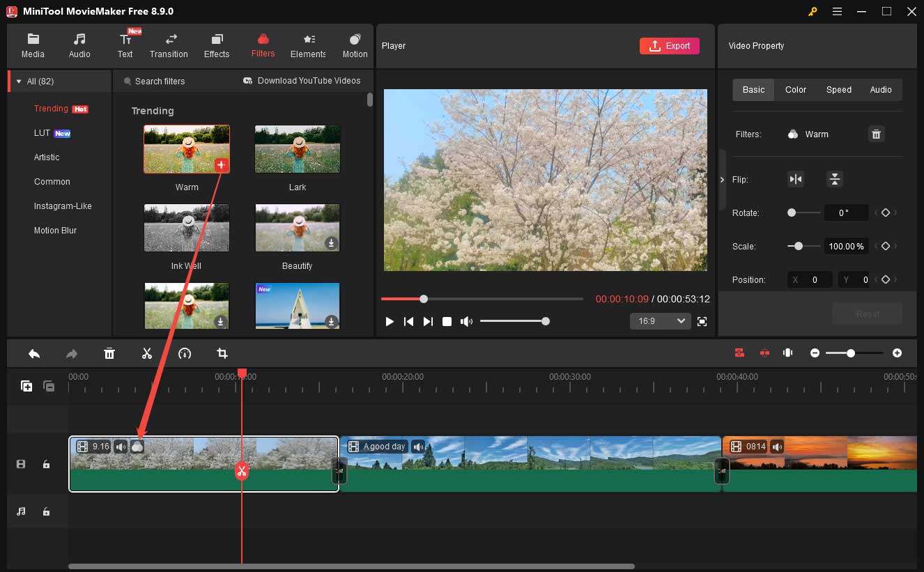Image resolution: width=924 pixels, height=572 pixels.
Task: Select the Instagram-Like filter category
Action: 63,206
